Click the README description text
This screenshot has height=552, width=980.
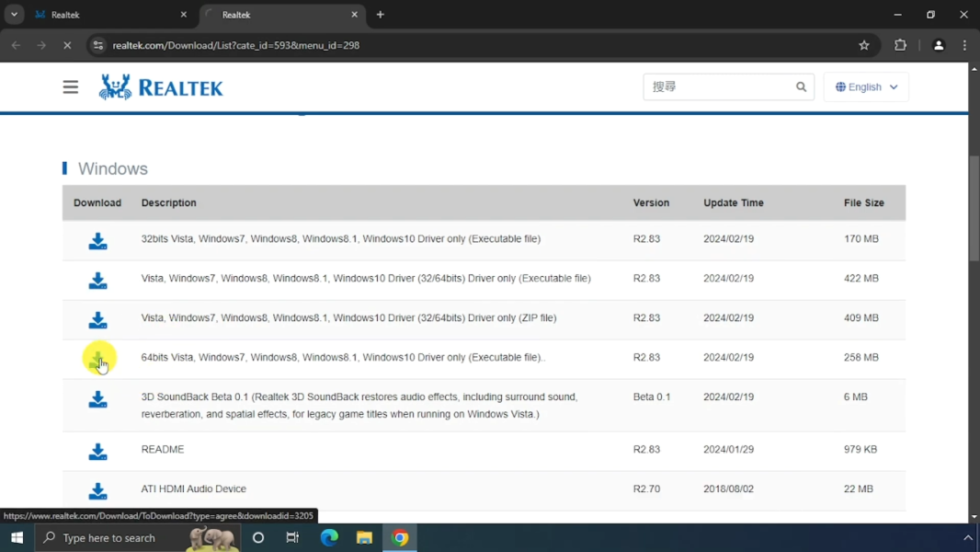point(163,449)
